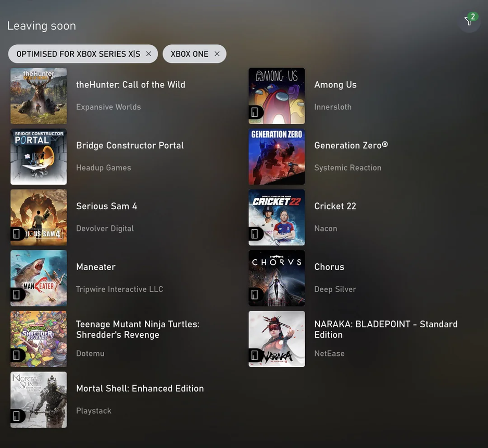This screenshot has height=448, width=488.
Task: Open theHunter: Call of the Wild cover art
Action: tap(39, 96)
